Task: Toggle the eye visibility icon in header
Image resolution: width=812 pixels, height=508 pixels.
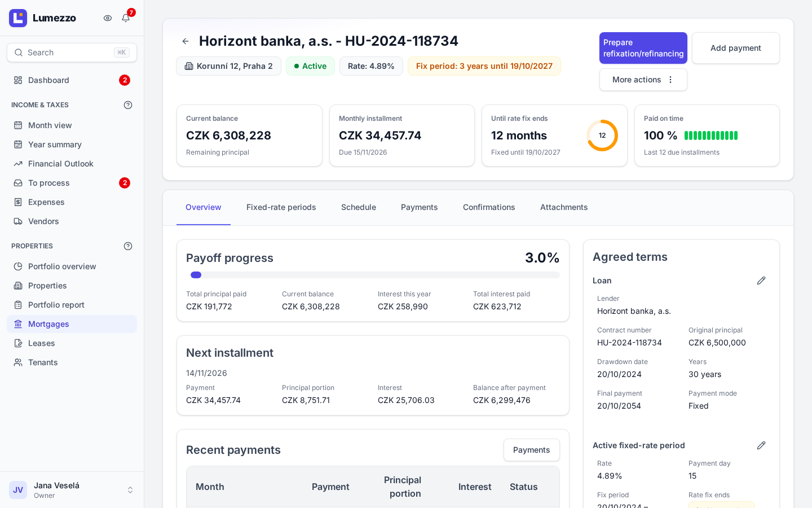Action: click(x=108, y=18)
